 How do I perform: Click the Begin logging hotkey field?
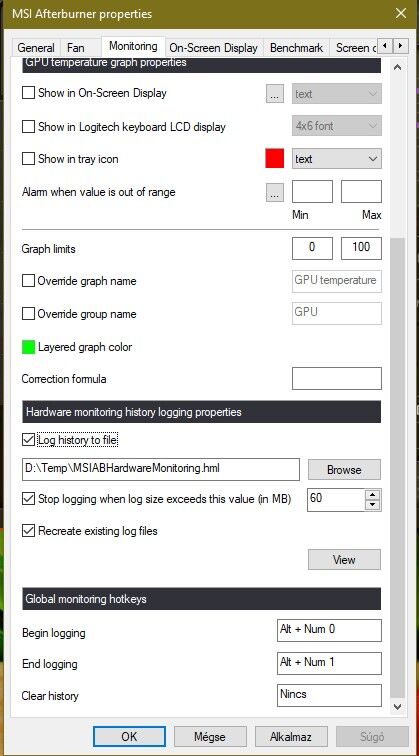coord(329,630)
